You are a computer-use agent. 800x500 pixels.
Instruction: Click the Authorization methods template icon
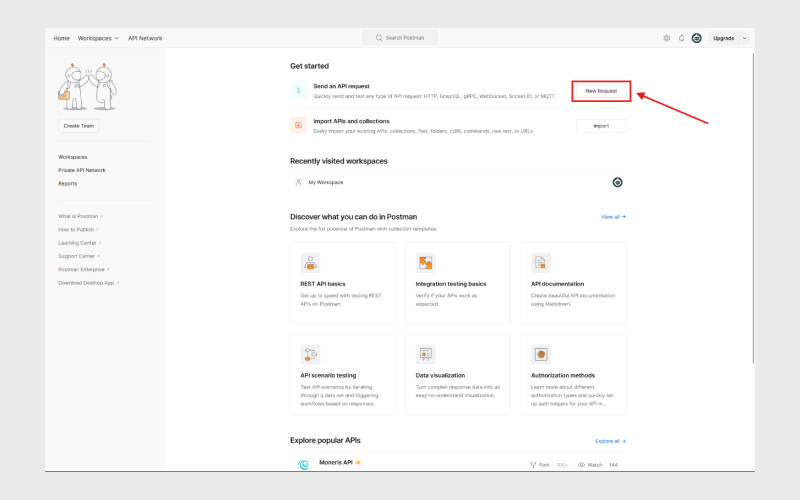point(540,354)
